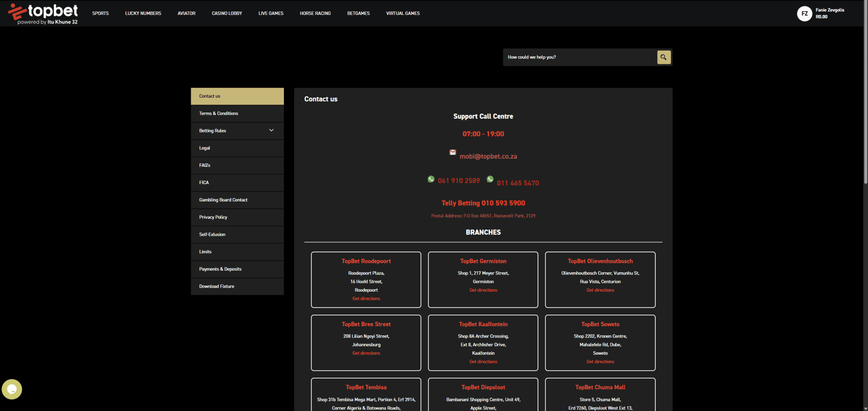Click the TopBet Chuma Mall branch title
The height and width of the screenshot is (411, 868).
pyautogui.click(x=600, y=387)
